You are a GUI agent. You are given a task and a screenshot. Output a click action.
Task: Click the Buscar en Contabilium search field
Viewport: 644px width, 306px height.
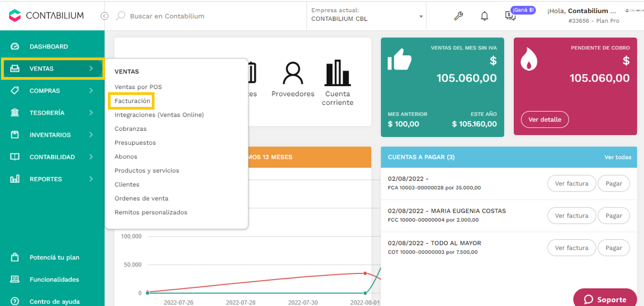click(167, 16)
